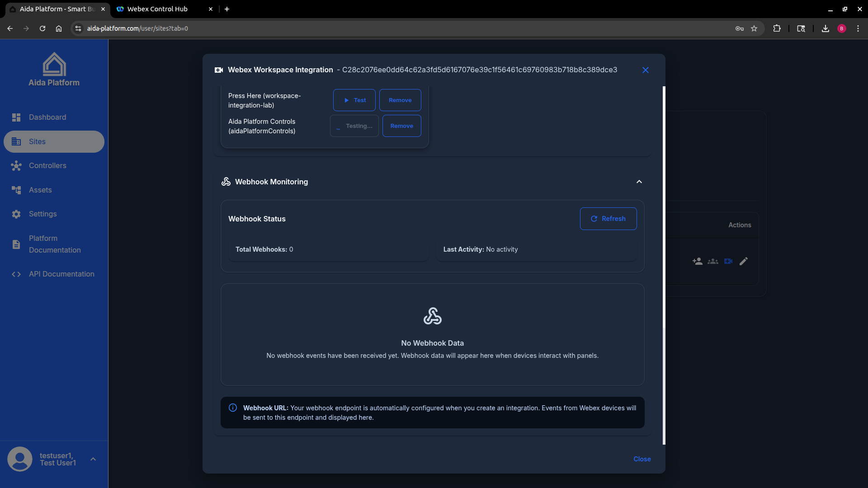The image size is (868, 488).
Task: Switch to the Webex Control Hub tab
Action: point(156,9)
